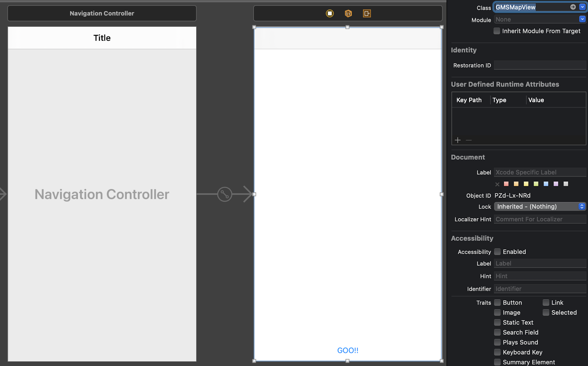The width and height of the screenshot is (588, 366).
Task: Select the root view controller segue icon
Action: click(x=225, y=194)
